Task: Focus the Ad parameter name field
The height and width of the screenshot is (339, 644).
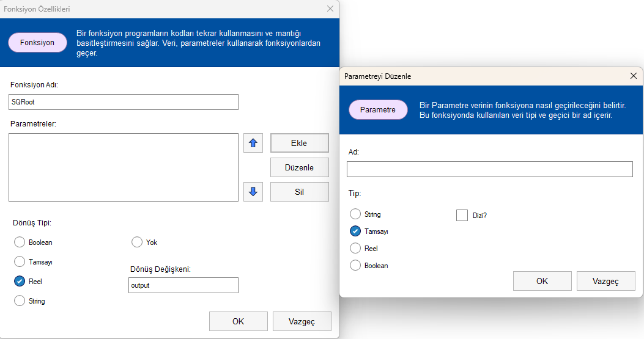Action: [x=489, y=169]
